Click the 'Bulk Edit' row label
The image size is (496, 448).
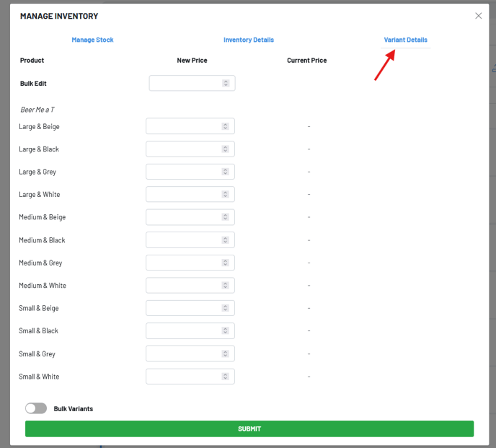[x=33, y=84]
